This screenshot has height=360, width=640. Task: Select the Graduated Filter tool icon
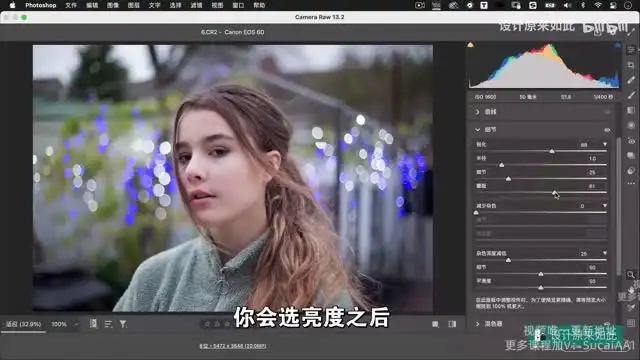(631, 110)
